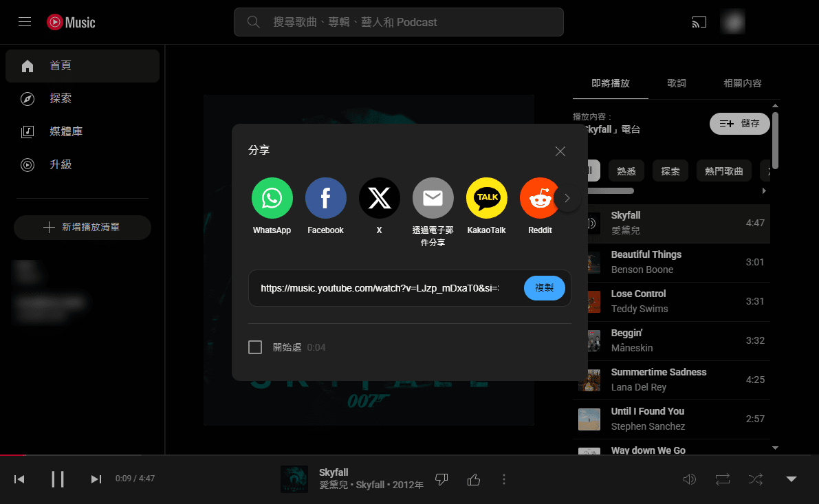Open 媒體庫 library in sidebar

[83, 131]
